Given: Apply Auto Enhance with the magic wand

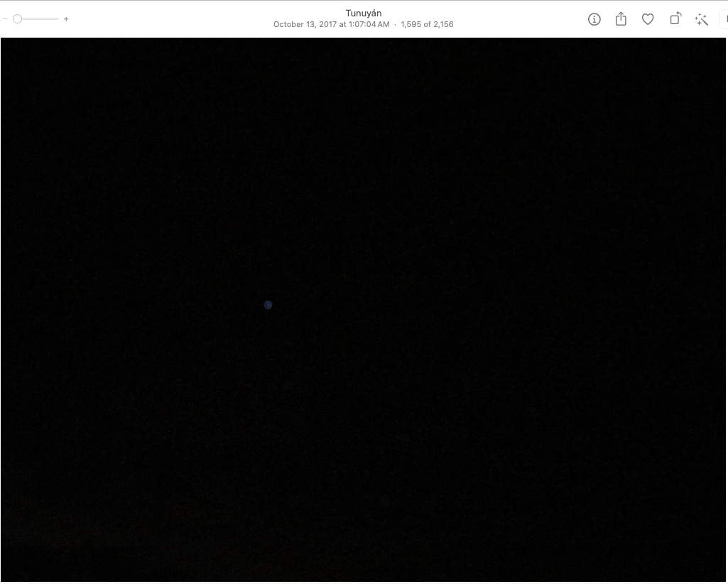Looking at the screenshot, I should coord(702,19).
